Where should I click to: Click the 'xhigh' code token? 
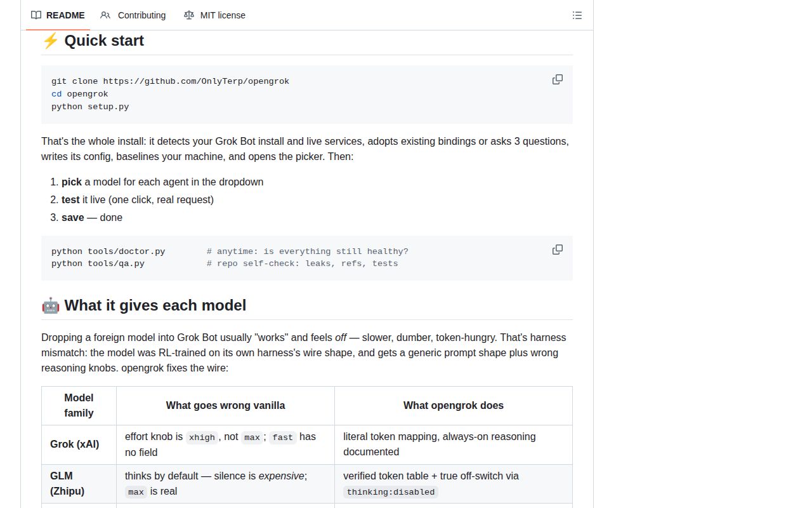point(202,437)
